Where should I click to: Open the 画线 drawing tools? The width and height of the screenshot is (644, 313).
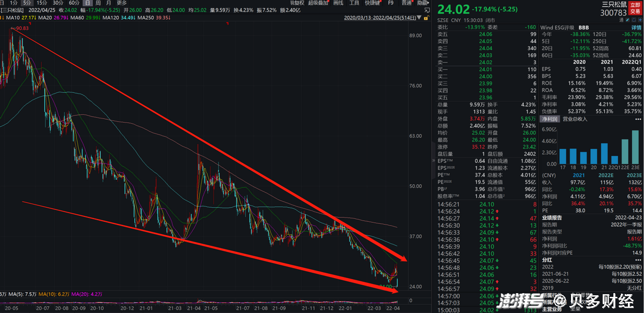coord(338,3)
